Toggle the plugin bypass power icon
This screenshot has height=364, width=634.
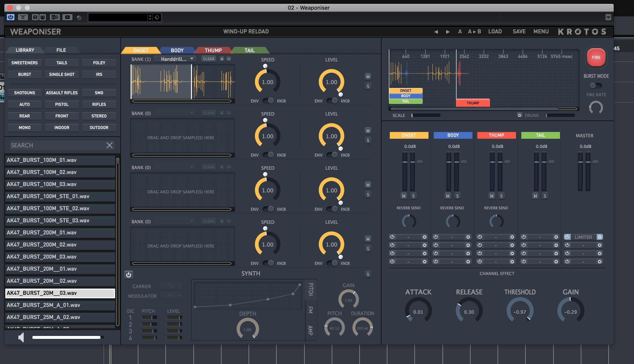pos(10,17)
